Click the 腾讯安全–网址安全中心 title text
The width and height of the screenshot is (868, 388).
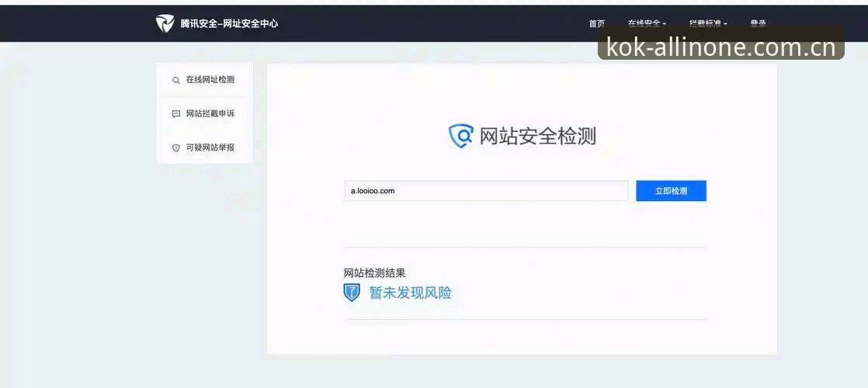pos(229,24)
